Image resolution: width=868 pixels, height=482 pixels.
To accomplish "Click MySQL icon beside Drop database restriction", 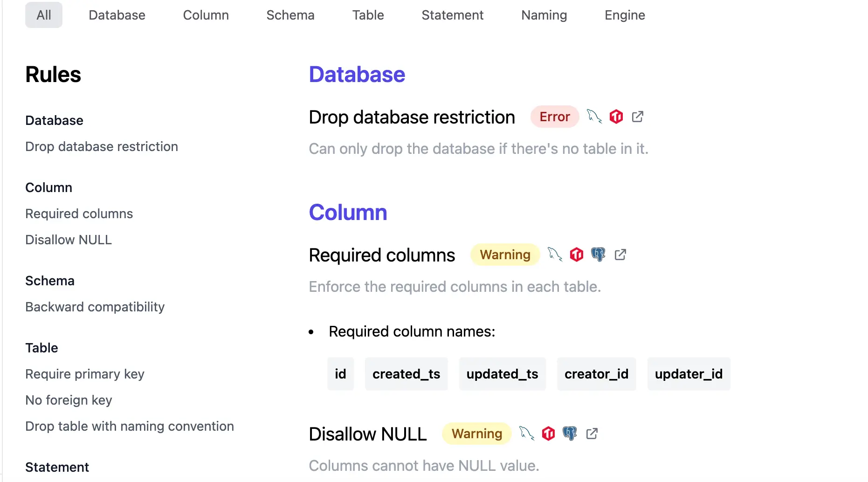I will pos(594,117).
